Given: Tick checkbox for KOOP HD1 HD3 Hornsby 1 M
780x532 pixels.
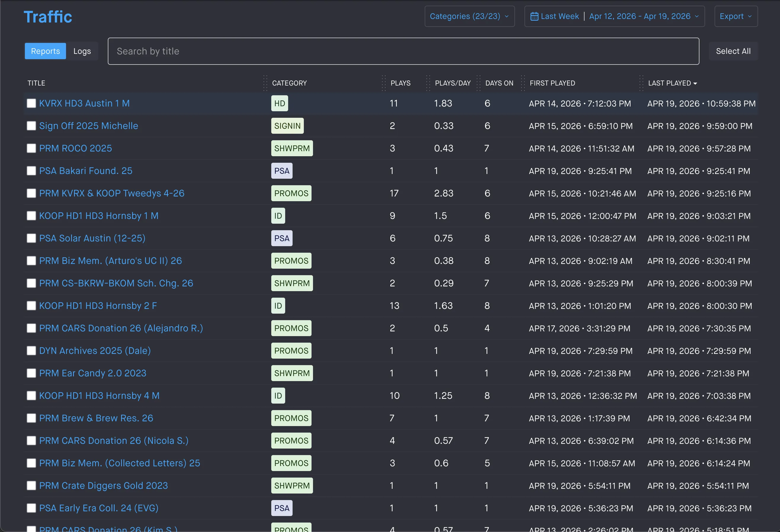Looking at the screenshot, I should (x=31, y=216).
